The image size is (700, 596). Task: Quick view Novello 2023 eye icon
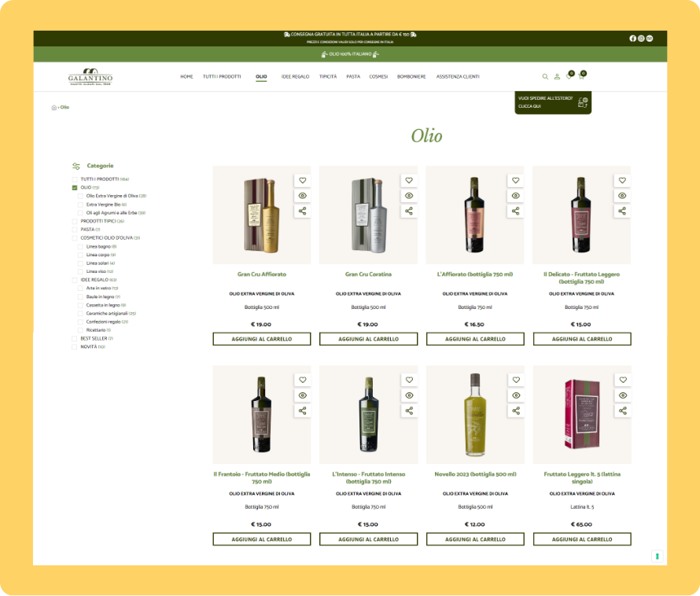[516, 395]
